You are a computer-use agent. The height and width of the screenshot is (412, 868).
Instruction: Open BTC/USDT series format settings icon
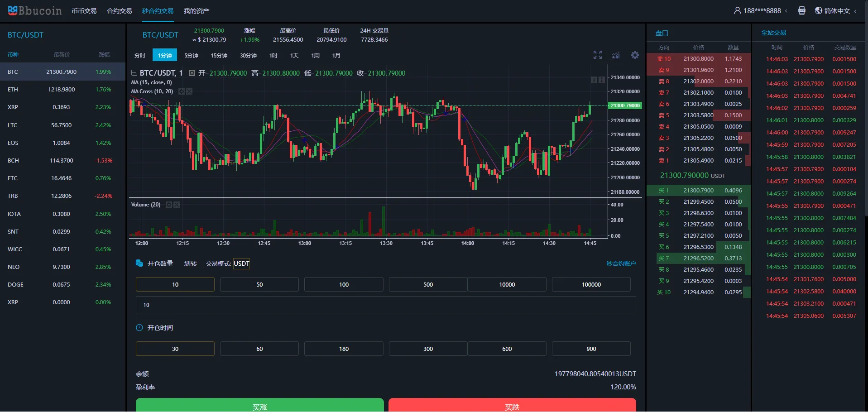(192, 73)
